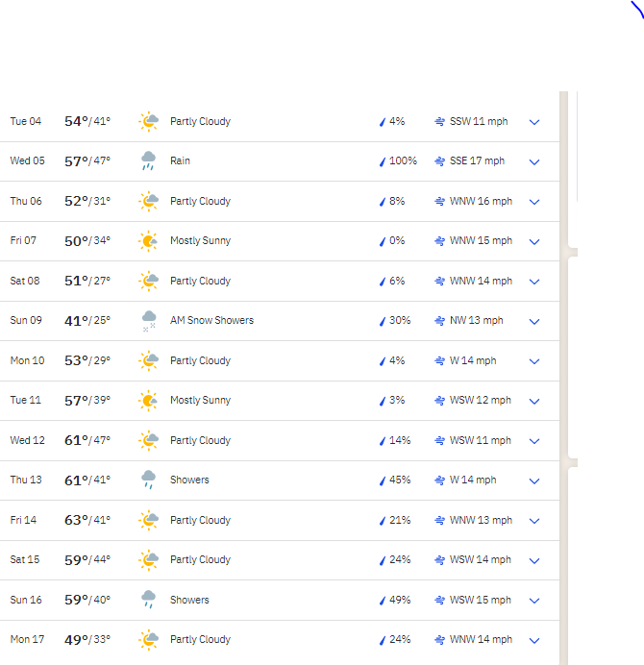Image resolution: width=644 pixels, height=665 pixels.
Task: Click the Sat 15 partly cloudy icon
Action: [x=148, y=560]
